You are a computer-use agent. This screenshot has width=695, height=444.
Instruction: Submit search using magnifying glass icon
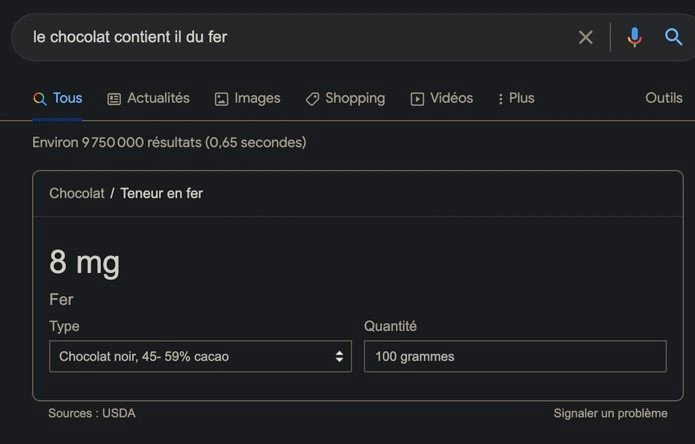click(x=673, y=37)
